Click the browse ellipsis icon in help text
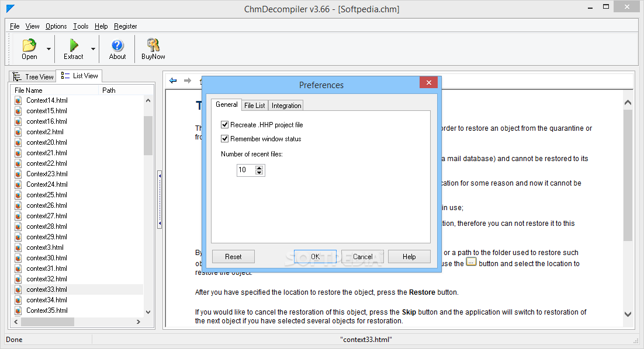Screen dimensions: 644x349 pyautogui.click(x=471, y=261)
